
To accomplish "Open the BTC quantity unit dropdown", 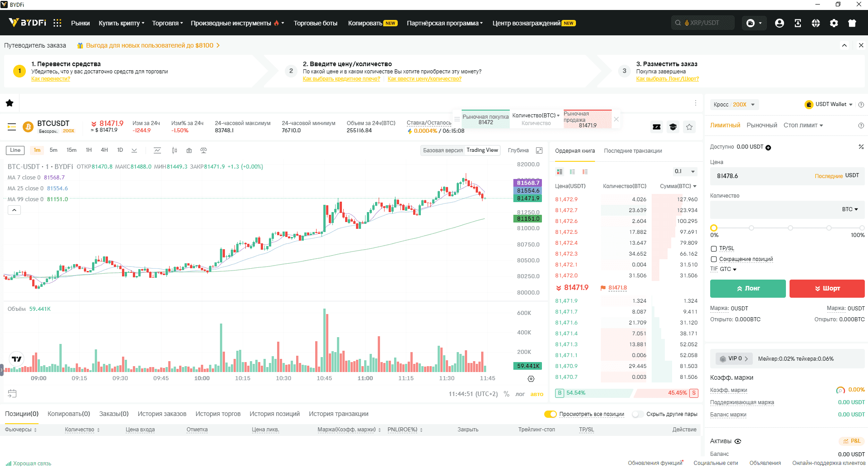I will [x=850, y=209].
